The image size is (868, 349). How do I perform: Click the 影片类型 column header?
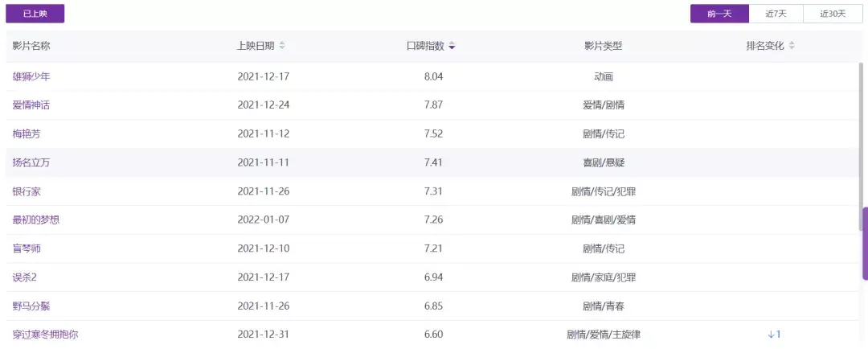point(603,46)
